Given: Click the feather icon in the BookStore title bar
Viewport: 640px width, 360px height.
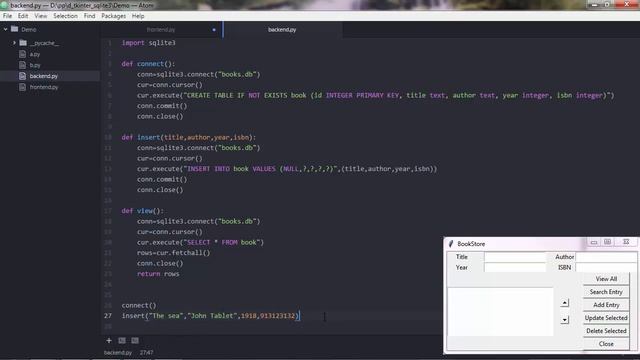Looking at the screenshot, I should tap(451, 244).
